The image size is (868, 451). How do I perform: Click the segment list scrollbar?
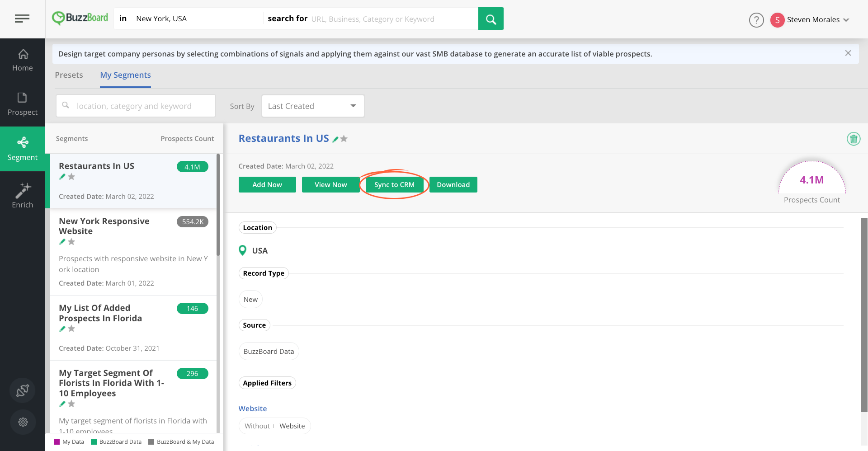tap(218, 206)
